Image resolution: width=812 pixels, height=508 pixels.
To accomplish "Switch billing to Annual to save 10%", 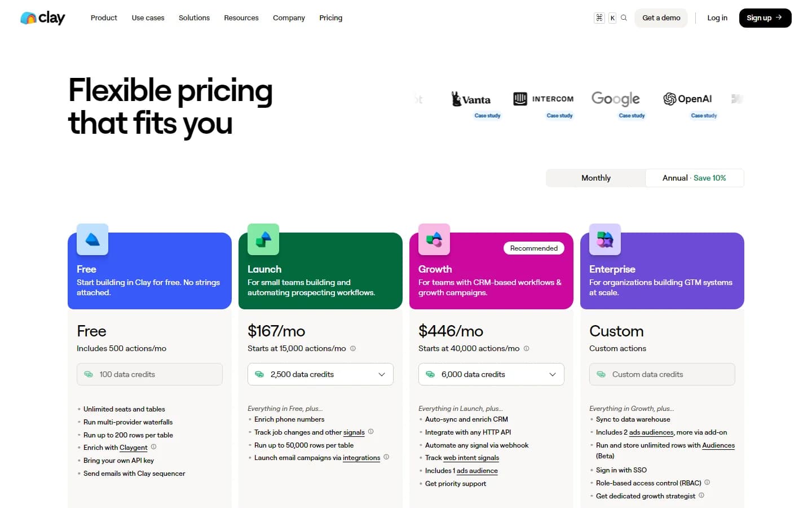I will pos(694,178).
